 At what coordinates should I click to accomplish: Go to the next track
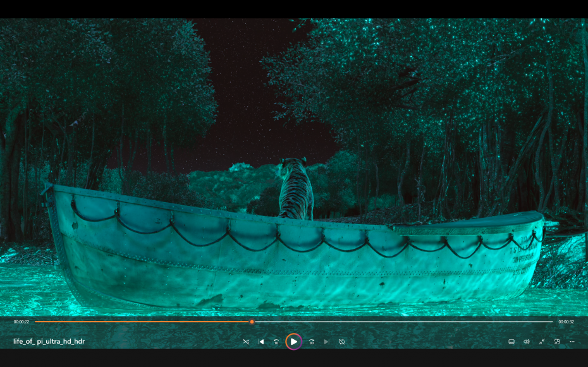327,342
